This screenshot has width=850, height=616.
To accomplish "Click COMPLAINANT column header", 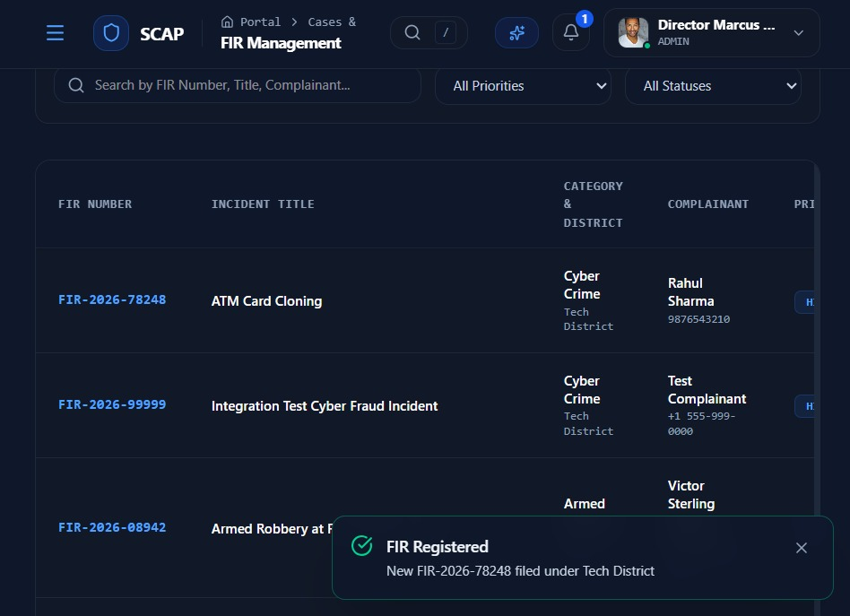I will (x=708, y=204).
